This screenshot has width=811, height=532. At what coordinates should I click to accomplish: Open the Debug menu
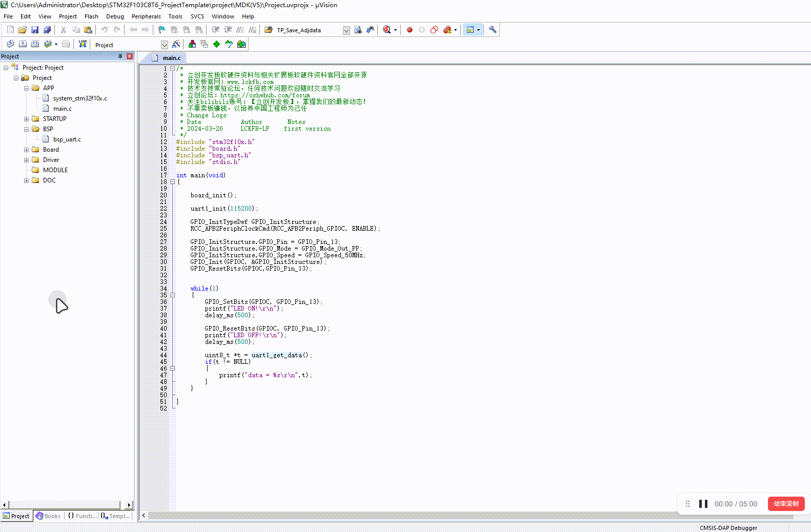coord(115,16)
